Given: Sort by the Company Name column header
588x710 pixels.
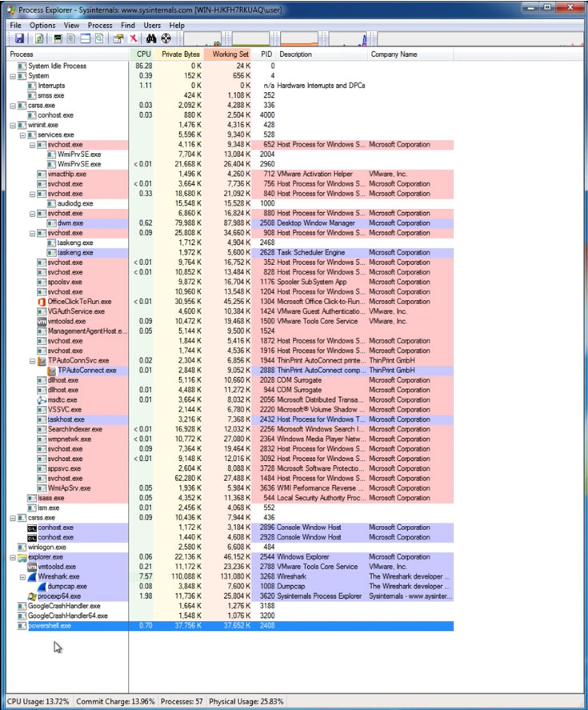Looking at the screenshot, I should tap(410, 54).
